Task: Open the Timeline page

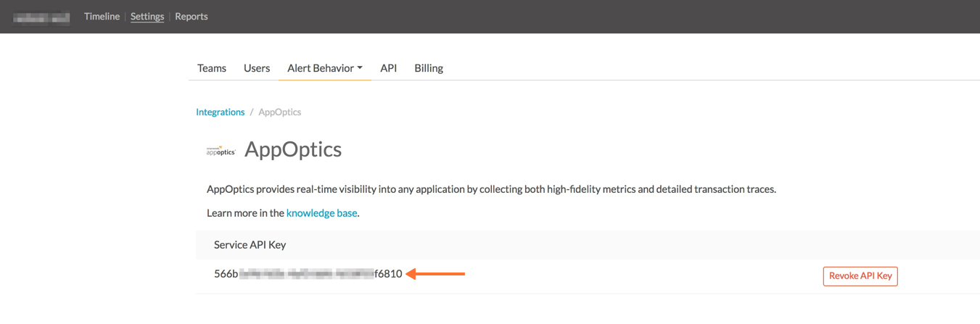Action: click(102, 16)
